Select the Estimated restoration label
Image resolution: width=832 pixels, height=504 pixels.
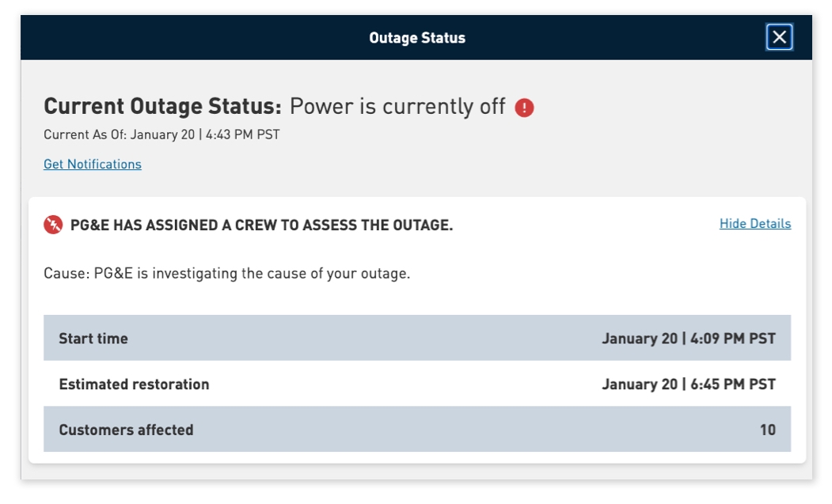[x=134, y=385]
